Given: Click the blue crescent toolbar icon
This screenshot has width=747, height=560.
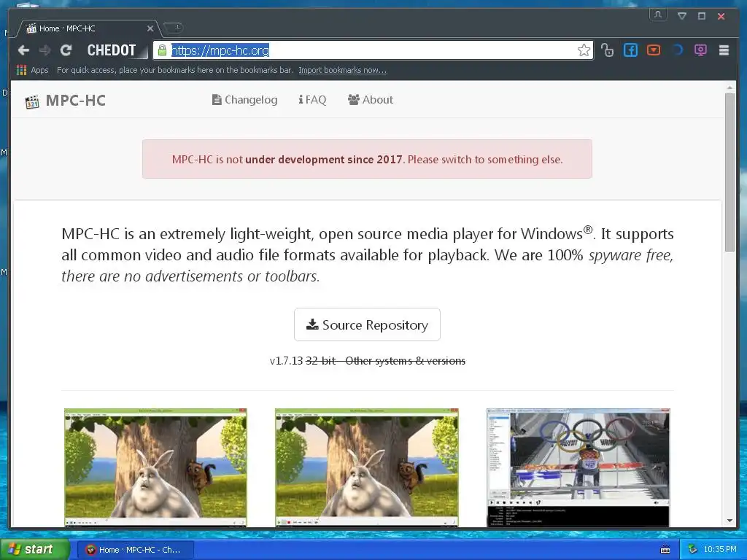Looking at the screenshot, I should click(678, 50).
